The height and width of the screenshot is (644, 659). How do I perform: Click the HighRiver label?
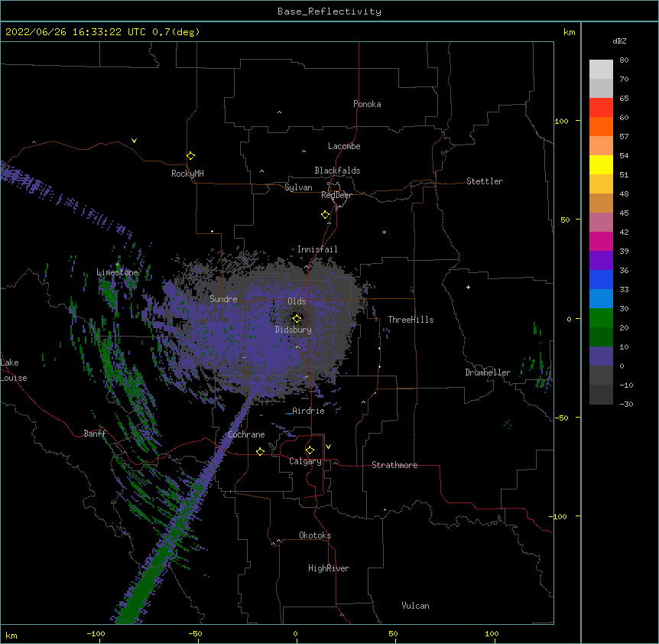329,568
